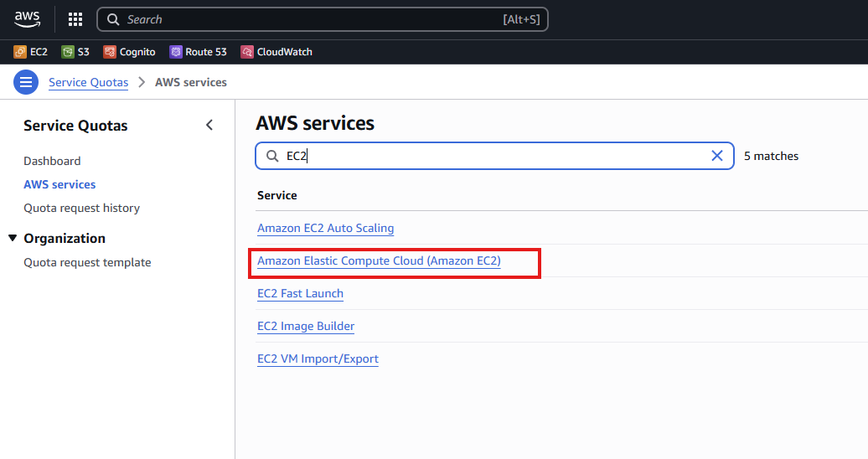
Task: Open Amazon Elastic Compute Cloud (Amazon EC2)
Action: click(380, 260)
